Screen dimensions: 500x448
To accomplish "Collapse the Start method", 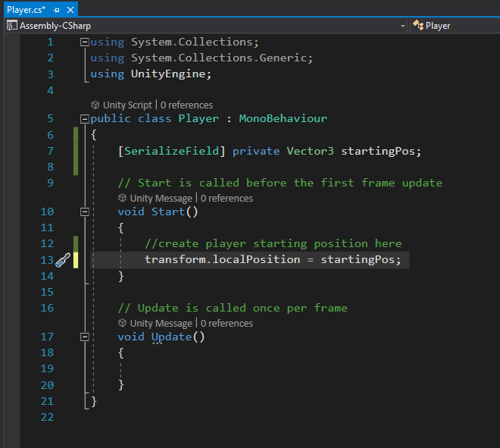I will click(x=85, y=212).
